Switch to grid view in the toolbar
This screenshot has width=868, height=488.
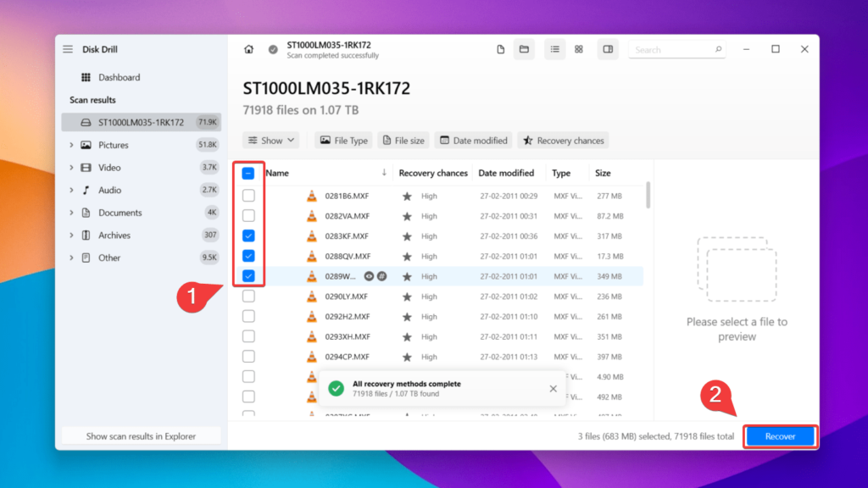point(578,49)
